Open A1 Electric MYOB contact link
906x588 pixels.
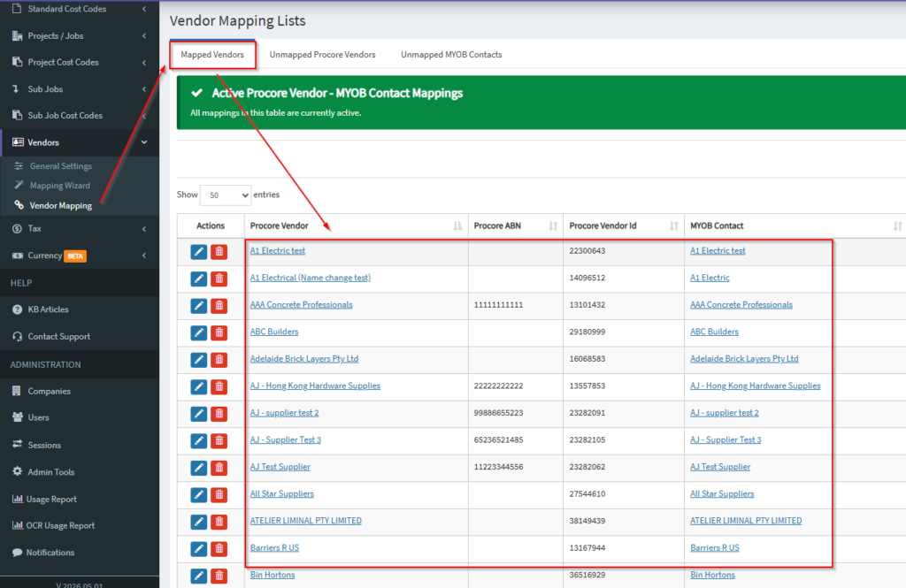click(x=710, y=278)
